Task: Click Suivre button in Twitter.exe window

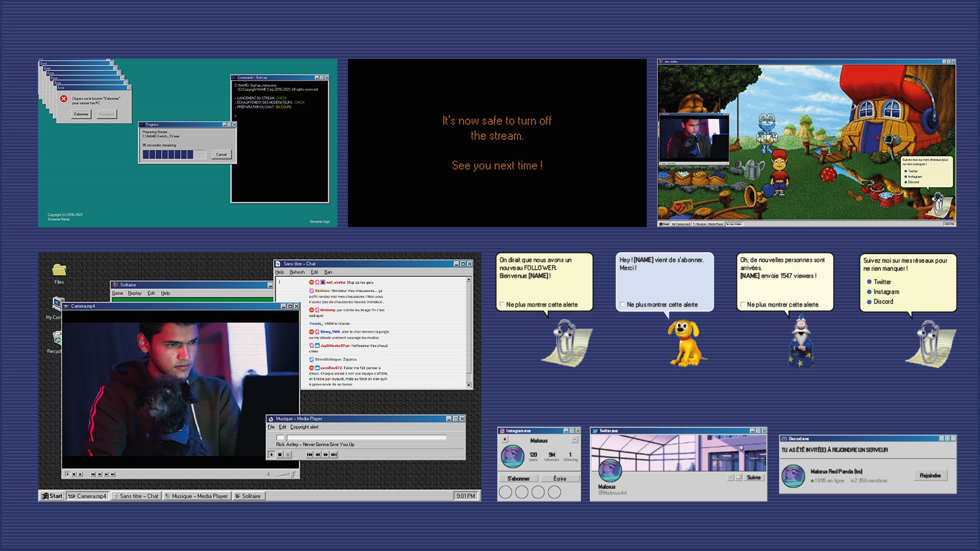Action: 754,478
